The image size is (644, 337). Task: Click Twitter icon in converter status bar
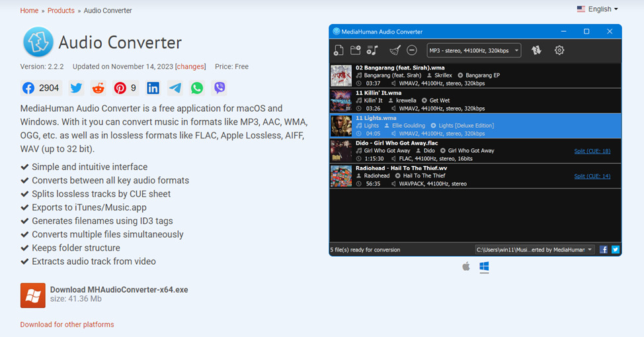(x=616, y=250)
